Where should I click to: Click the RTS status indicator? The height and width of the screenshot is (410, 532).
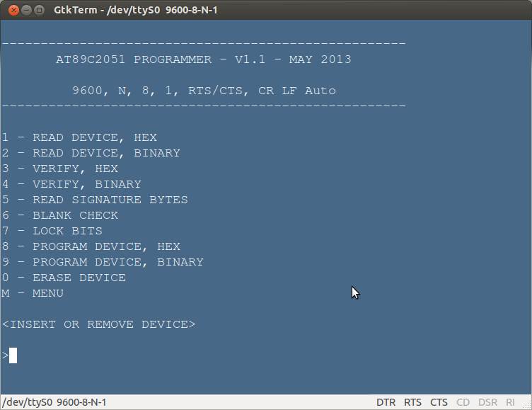412,402
